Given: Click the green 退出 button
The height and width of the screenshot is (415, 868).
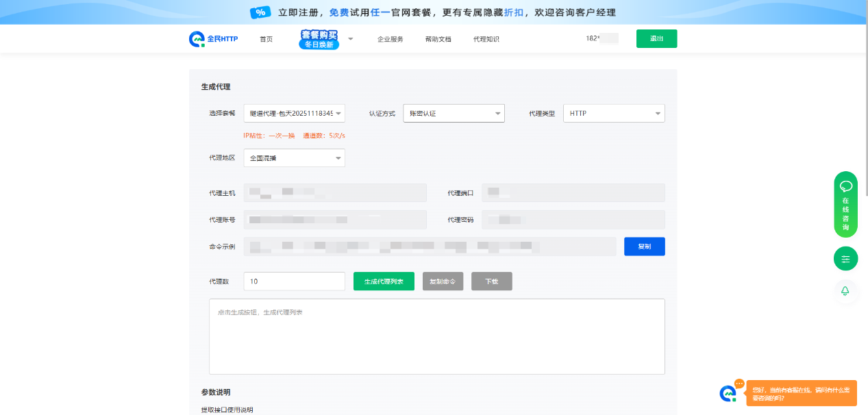Looking at the screenshot, I should click(656, 39).
